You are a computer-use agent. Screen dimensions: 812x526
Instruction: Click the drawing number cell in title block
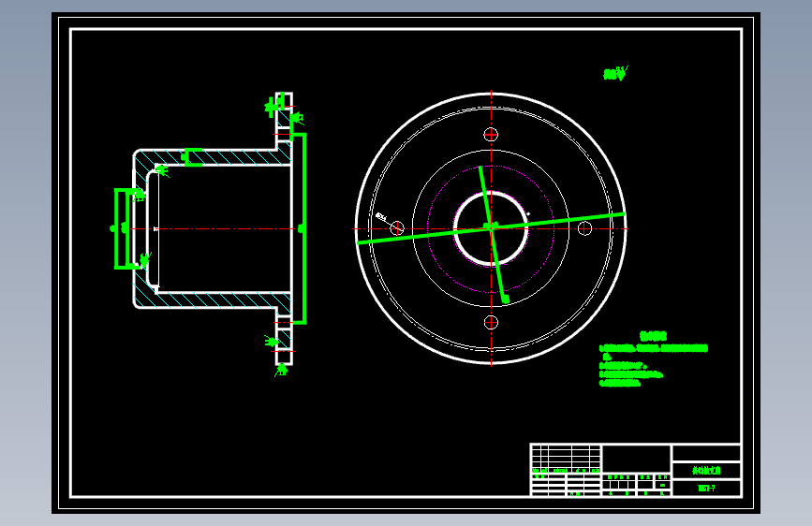(x=706, y=489)
